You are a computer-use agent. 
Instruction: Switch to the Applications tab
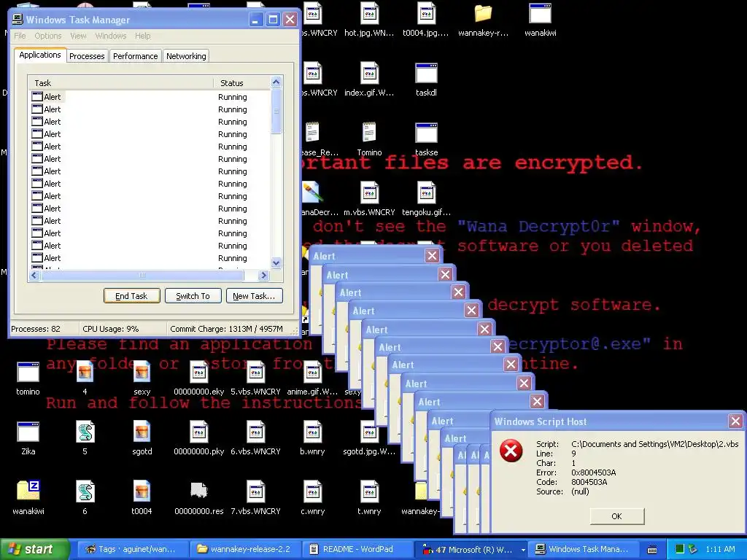40,55
